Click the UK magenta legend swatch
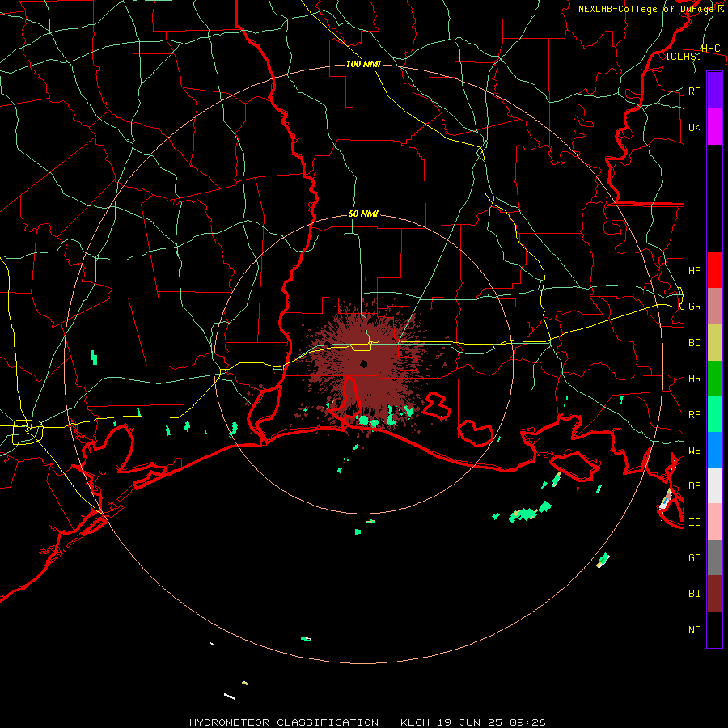Viewport: 728px width, 728px height. (714, 127)
